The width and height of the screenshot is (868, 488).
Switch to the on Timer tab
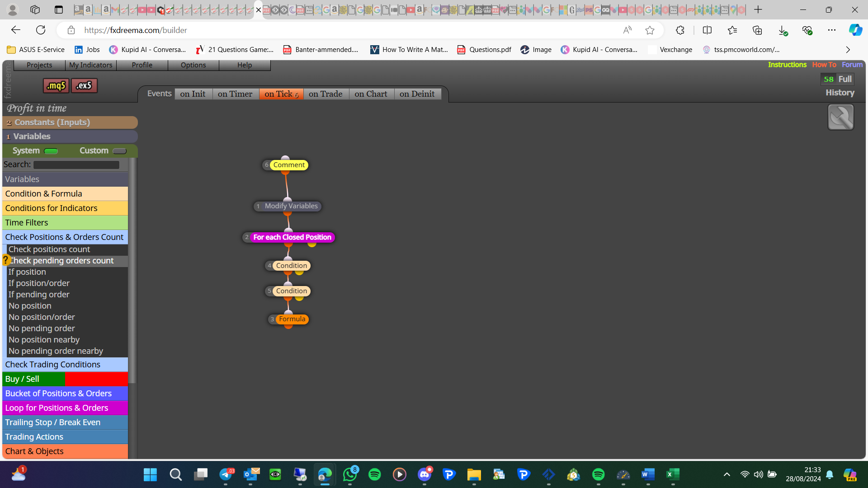(x=235, y=94)
